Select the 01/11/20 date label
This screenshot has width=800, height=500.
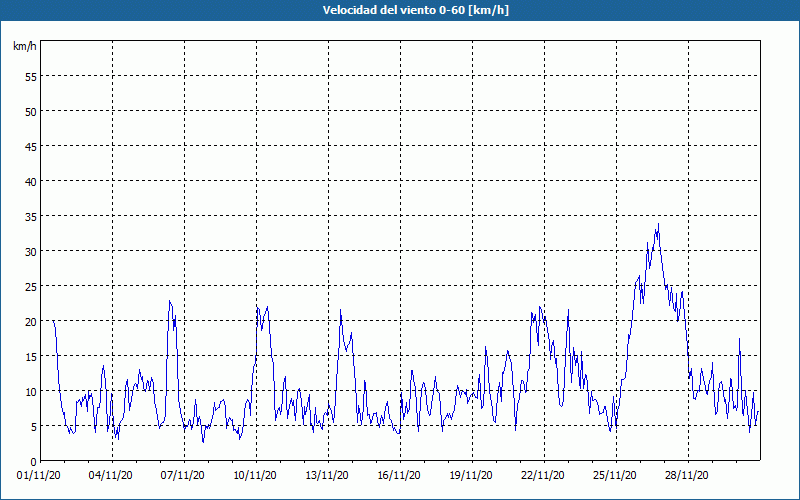pos(39,476)
